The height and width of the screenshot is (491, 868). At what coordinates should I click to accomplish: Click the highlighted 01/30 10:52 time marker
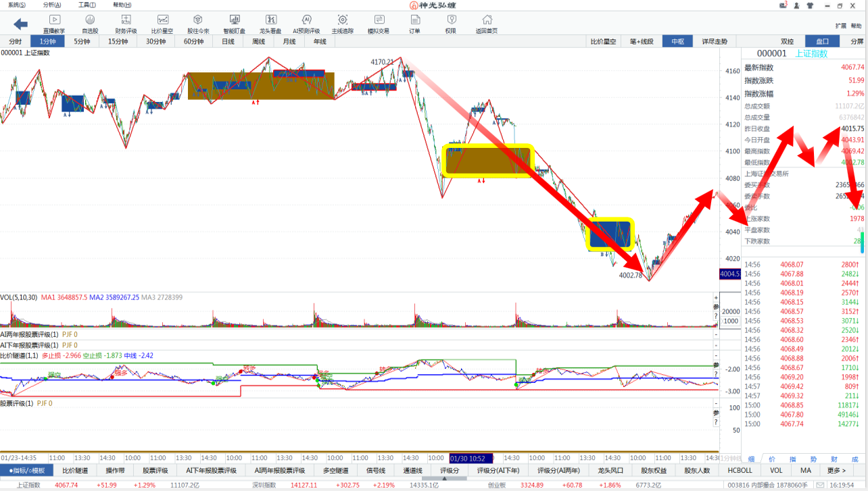point(471,458)
